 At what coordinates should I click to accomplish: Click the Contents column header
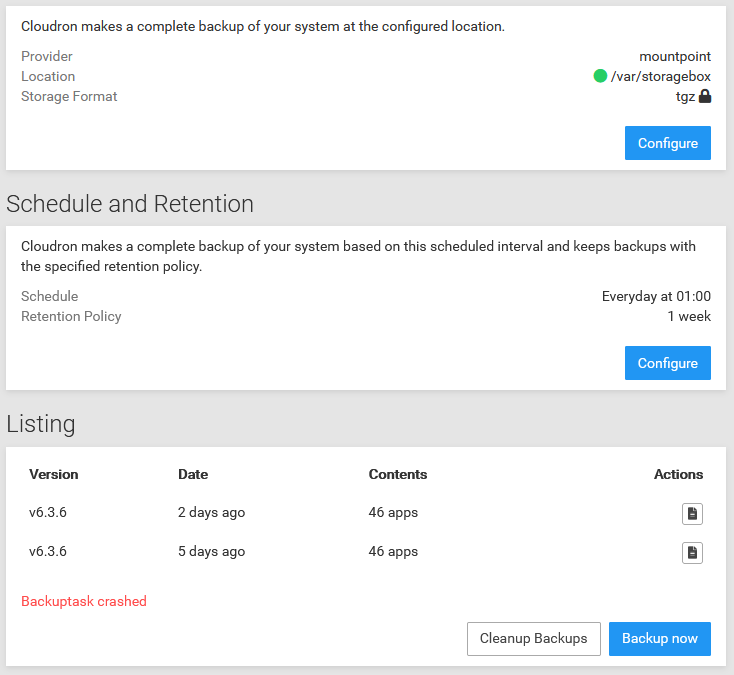click(398, 474)
